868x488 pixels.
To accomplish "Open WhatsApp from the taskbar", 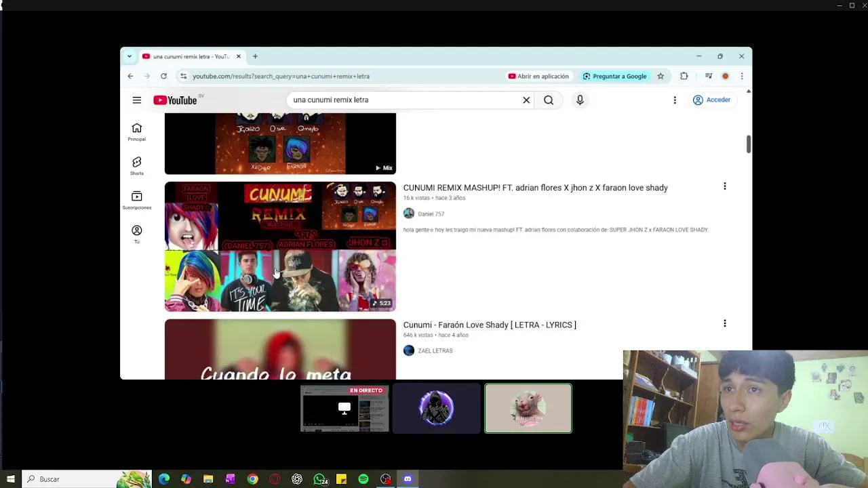I will point(319,479).
